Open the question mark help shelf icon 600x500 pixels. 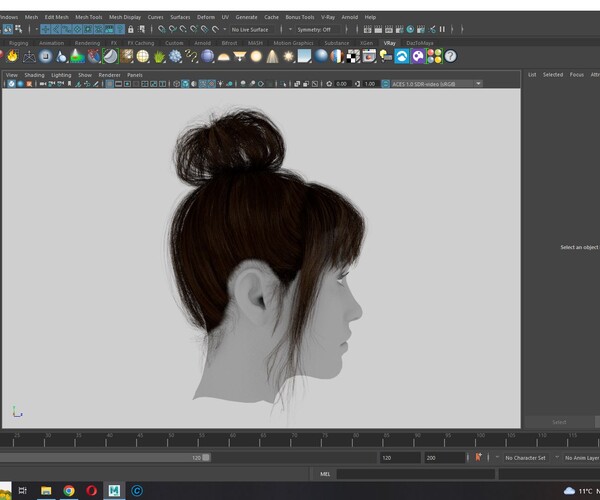coord(450,56)
